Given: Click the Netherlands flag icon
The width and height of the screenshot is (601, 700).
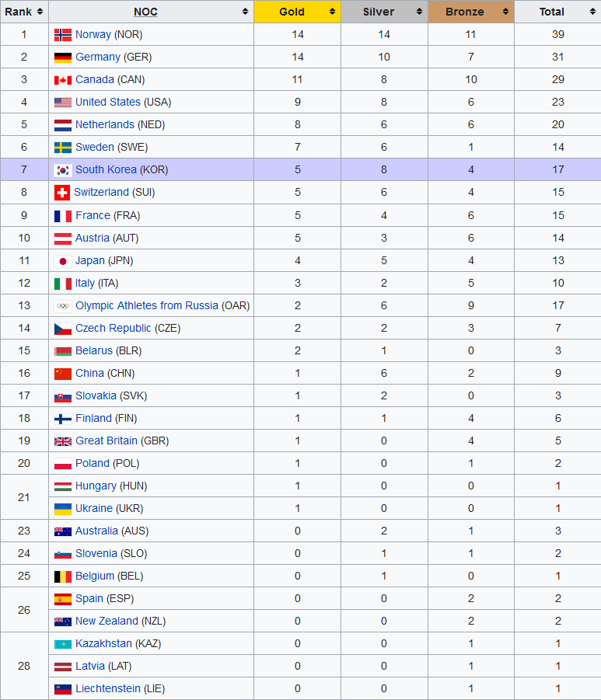Looking at the screenshot, I should point(62,125).
